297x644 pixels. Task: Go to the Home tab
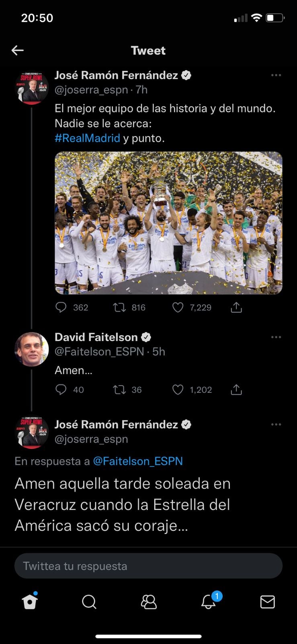click(30, 602)
